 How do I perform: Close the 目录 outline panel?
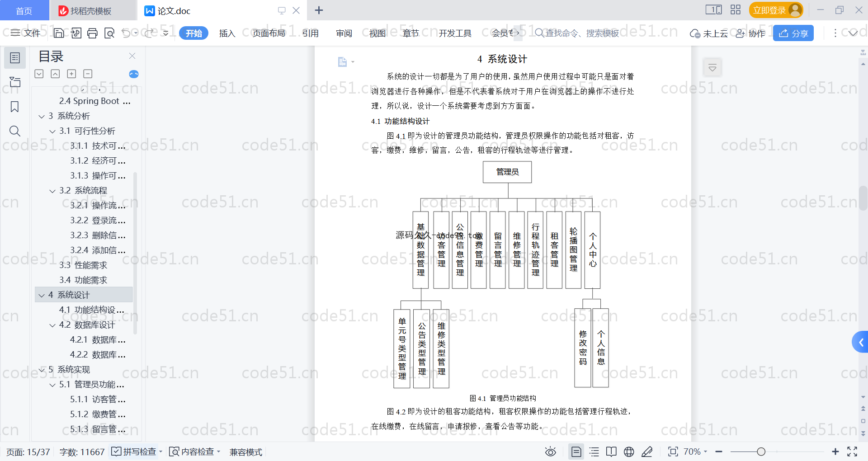(132, 56)
